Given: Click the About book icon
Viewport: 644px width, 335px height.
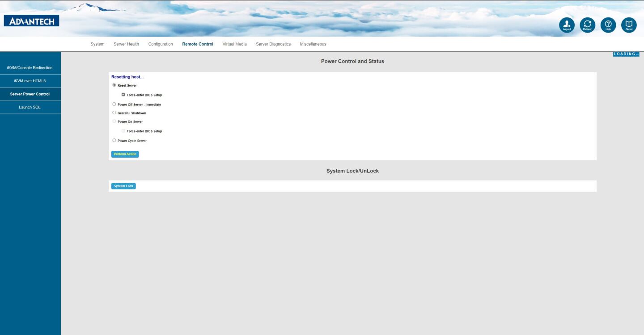Looking at the screenshot, I should [628, 25].
